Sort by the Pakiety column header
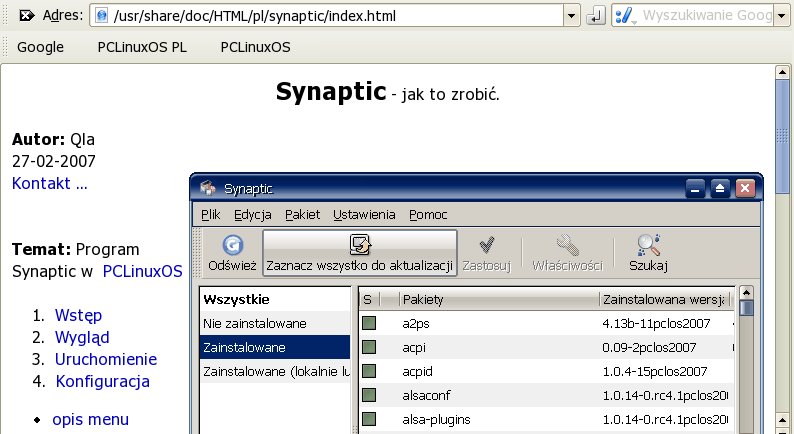The height and width of the screenshot is (434, 794). pyautogui.click(x=499, y=299)
